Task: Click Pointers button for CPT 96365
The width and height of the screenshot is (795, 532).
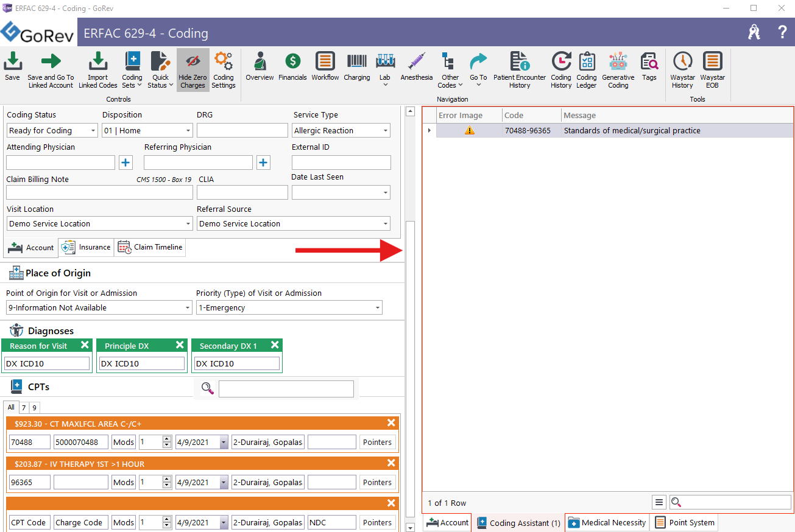Action: (x=378, y=482)
